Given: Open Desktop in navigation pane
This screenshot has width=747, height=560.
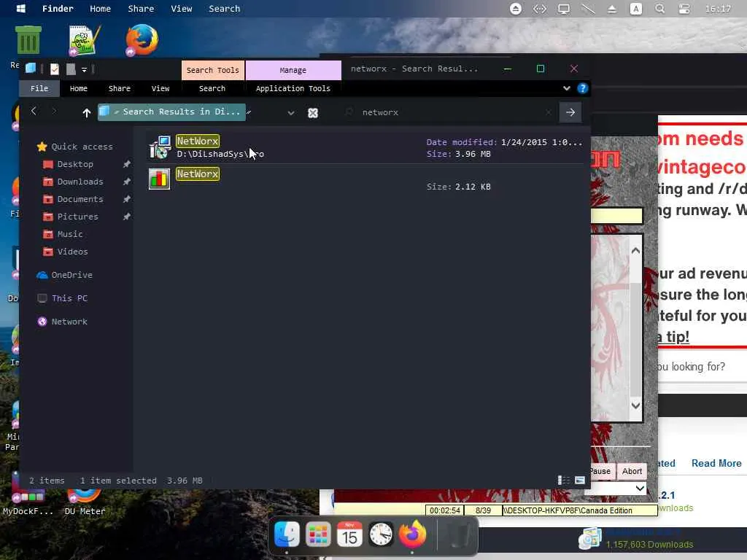Looking at the screenshot, I should (x=75, y=164).
